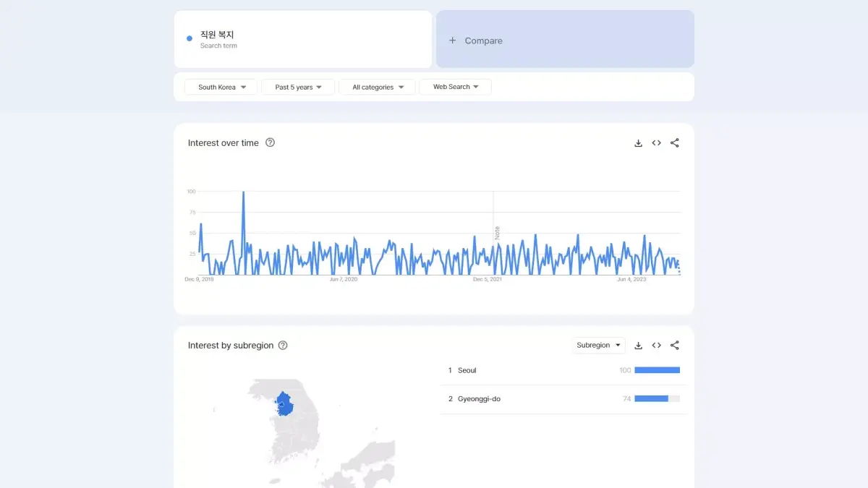
Task: Click the Interest by subregion heading
Action: 231,346
